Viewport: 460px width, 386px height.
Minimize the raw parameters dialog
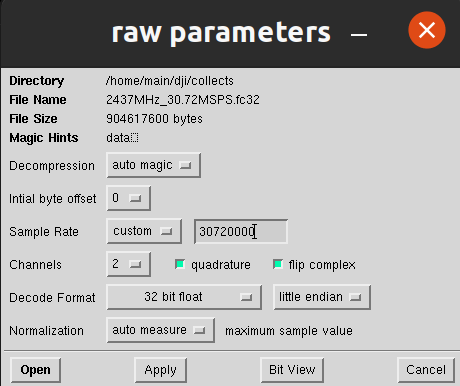[359, 34]
